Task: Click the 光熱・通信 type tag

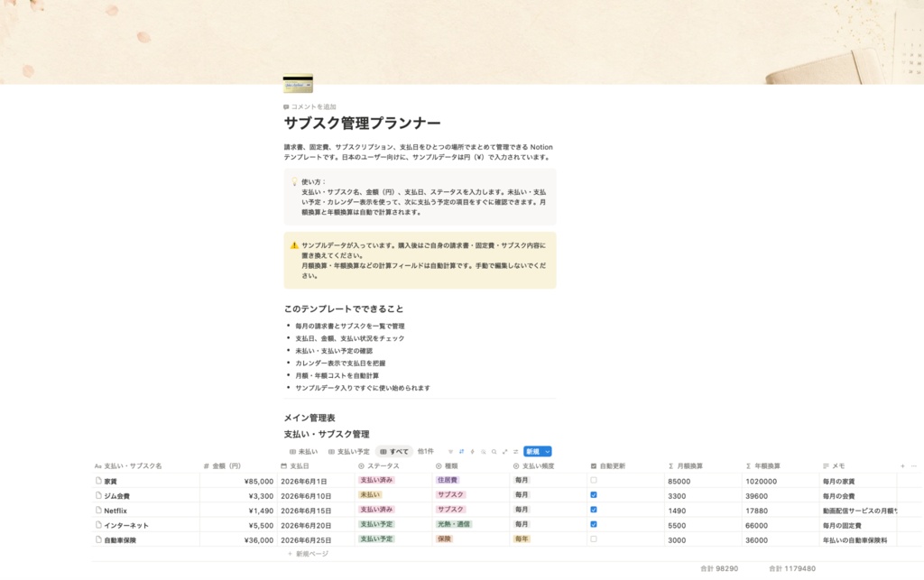Action: [x=454, y=524]
